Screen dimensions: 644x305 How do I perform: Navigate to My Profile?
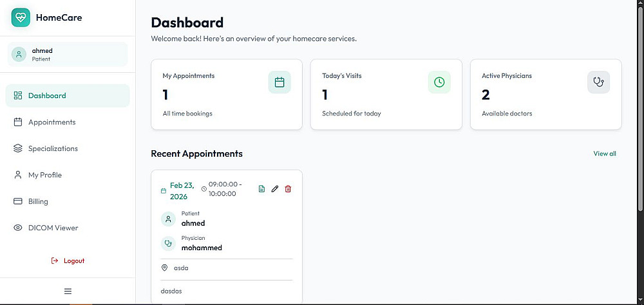click(45, 175)
